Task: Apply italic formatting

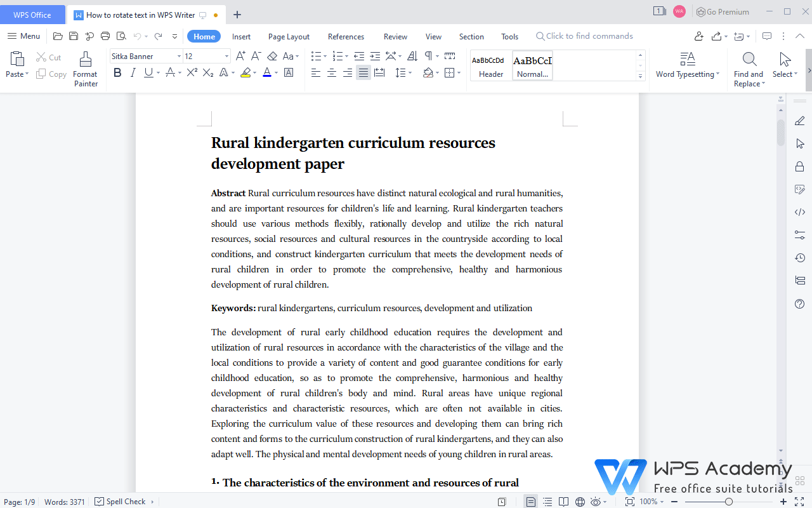Action: point(133,72)
